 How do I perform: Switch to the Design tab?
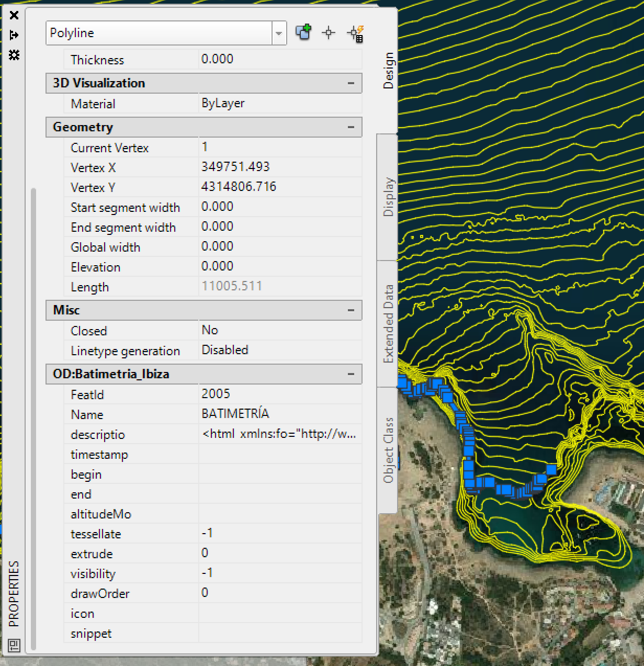tap(388, 71)
